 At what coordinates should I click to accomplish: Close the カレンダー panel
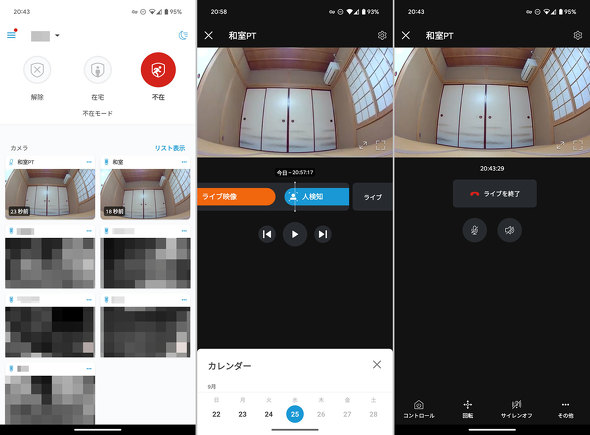click(377, 364)
